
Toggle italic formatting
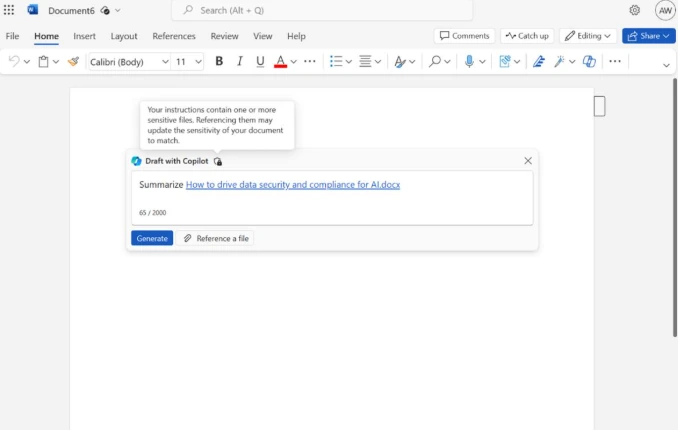[240, 61]
